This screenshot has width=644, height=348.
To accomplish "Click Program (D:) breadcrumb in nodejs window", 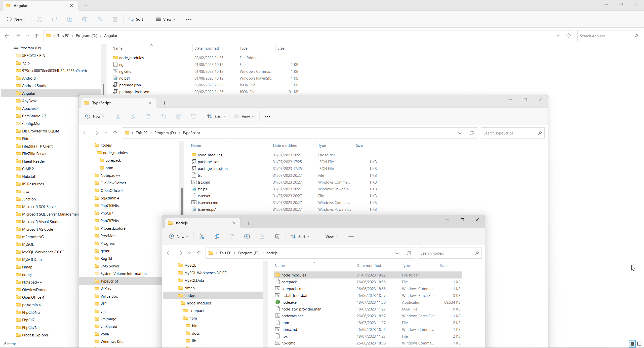I will click(249, 253).
